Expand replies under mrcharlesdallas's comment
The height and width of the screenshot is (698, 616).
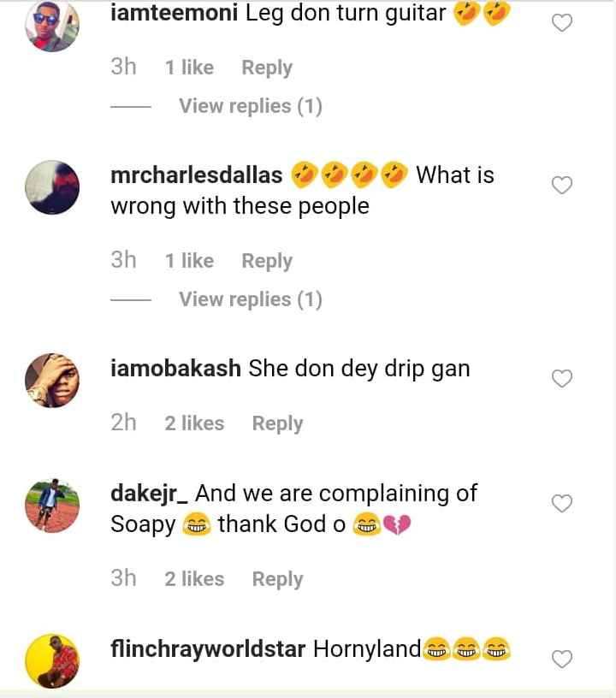tap(250, 299)
